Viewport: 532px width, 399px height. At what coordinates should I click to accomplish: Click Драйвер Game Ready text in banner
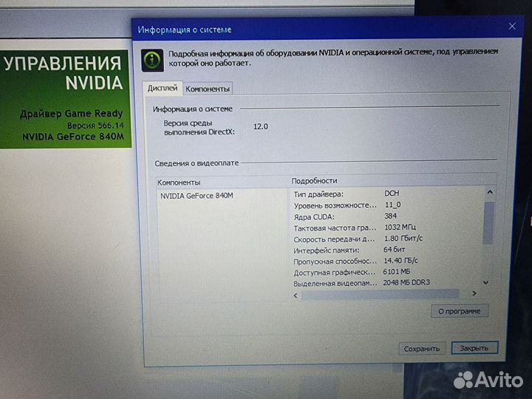coord(71,113)
